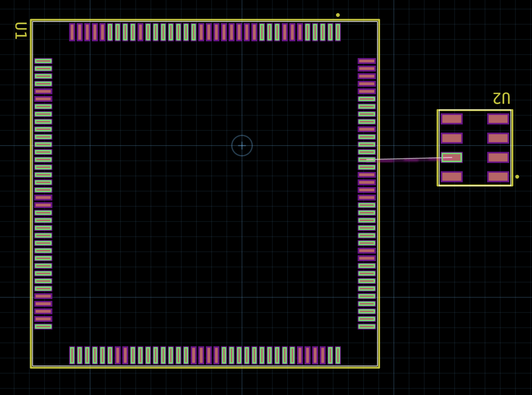Image resolution: width=532 pixels, height=395 pixels.
Task: Click the topmost pad in U1's left column
Action: [x=43, y=61]
